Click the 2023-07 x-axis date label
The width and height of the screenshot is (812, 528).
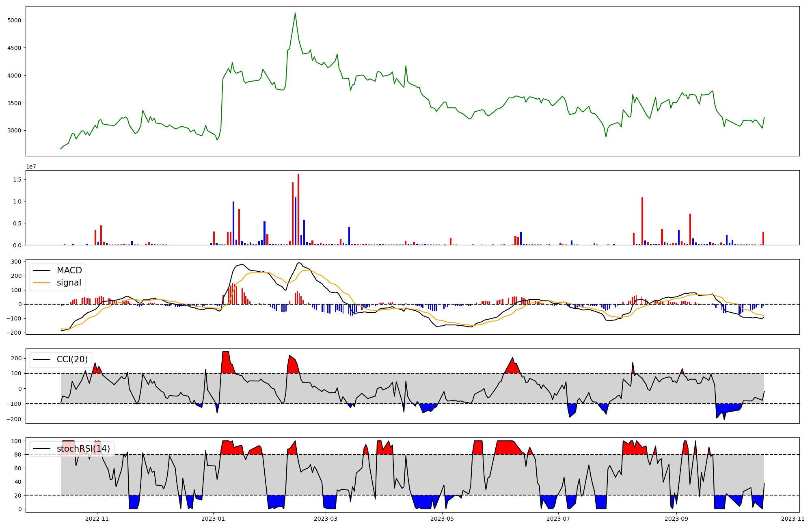tap(558, 519)
